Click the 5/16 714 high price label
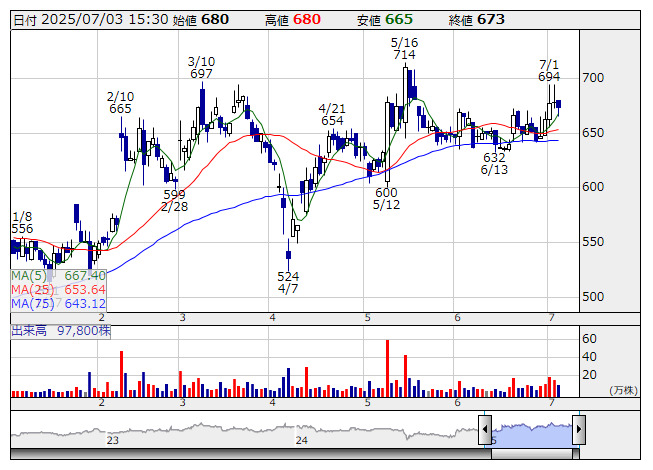Viewport: 653px width, 470px height. point(404,49)
